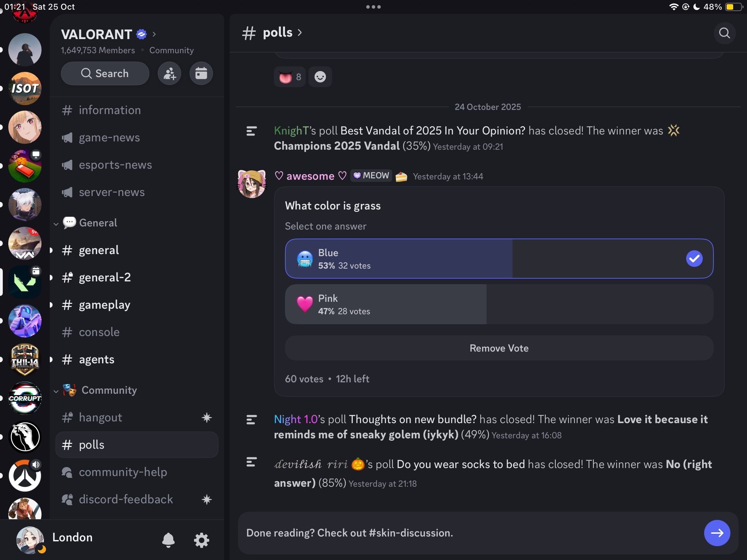Toggle the tongue emoji reaction
Screen dimensions: 747x560
click(x=290, y=77)
